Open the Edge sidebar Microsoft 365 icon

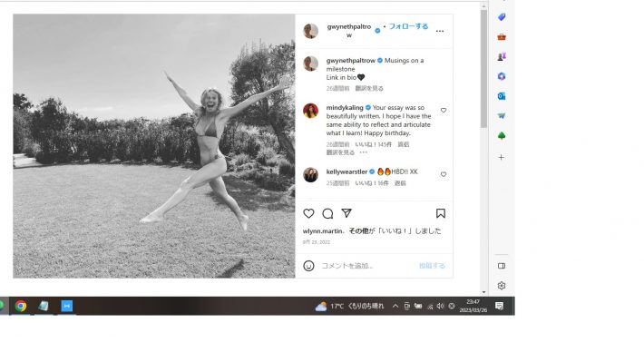[x=501, y=76]
